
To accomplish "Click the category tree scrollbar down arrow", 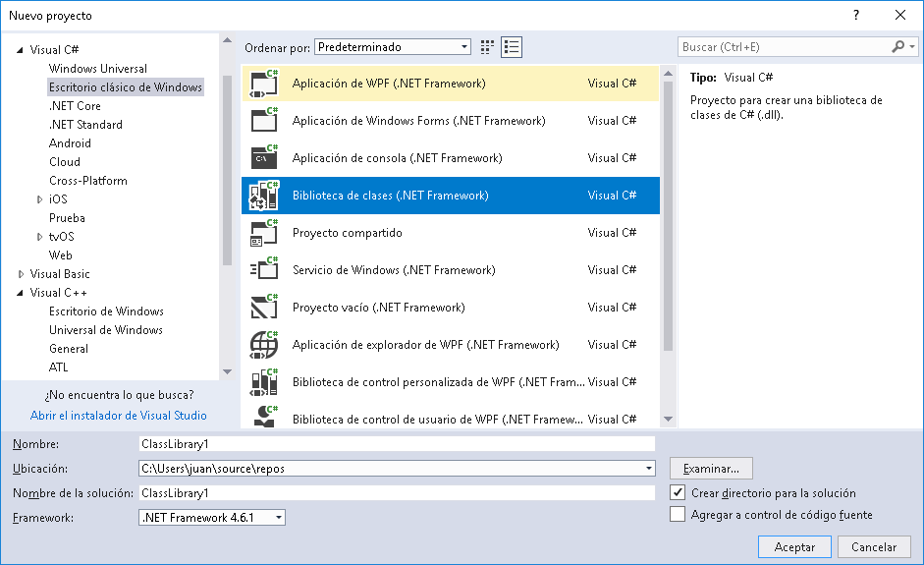I will [x=228, y=371].
